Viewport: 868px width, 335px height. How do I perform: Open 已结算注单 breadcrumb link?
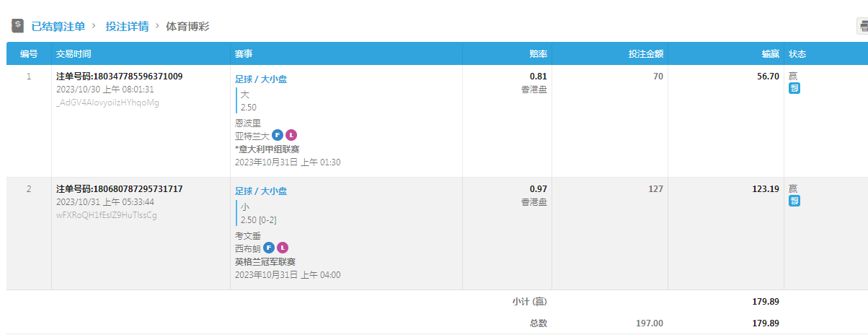click(58, 26)
